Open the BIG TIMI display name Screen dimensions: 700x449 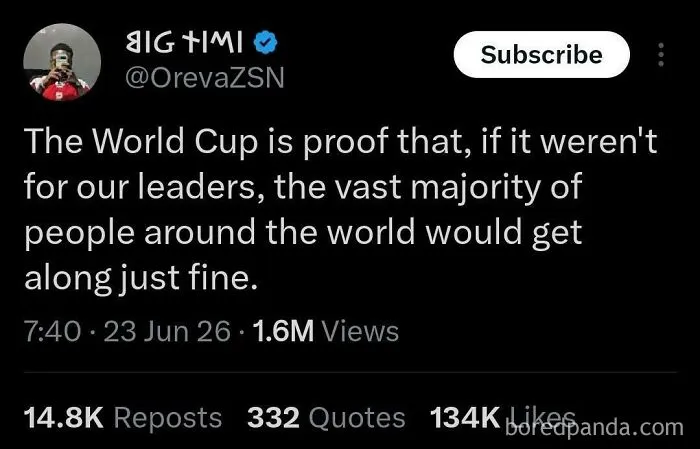pyautogui.click(x=184, y=42)
